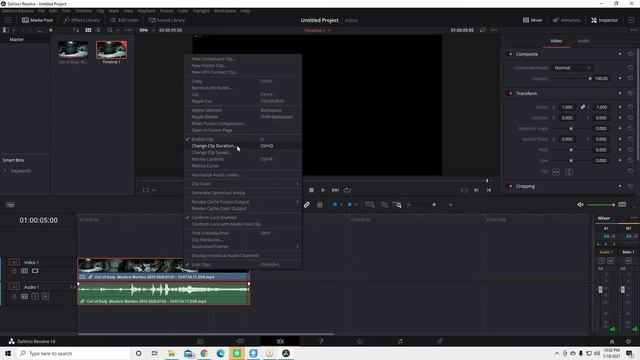Select Normalize Audio Levels menu entry
The height and width of the screenshot is (360, 640).
coord(243,175)
